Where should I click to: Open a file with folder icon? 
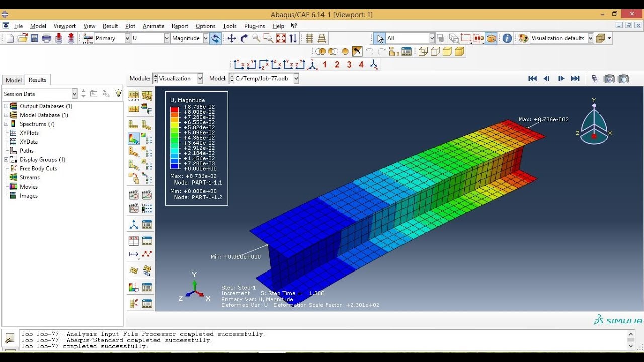point(22,38)
